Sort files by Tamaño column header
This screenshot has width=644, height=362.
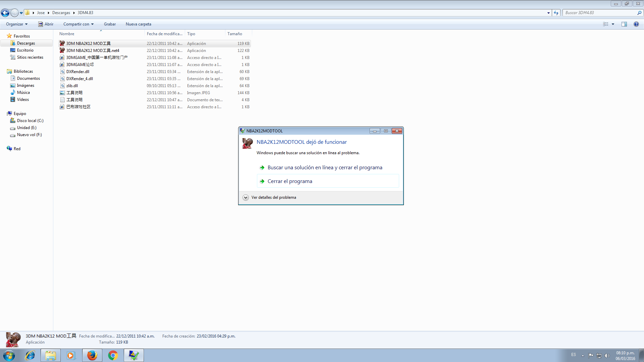point(238,34)
